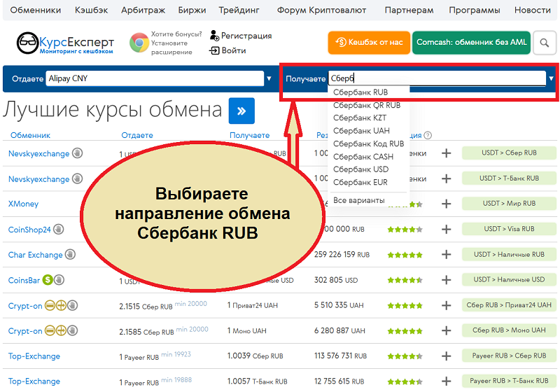This screenshot has width=560, height=392.
Task: Select Сбербанк RUB from suggestions
Action: [360, 92]
